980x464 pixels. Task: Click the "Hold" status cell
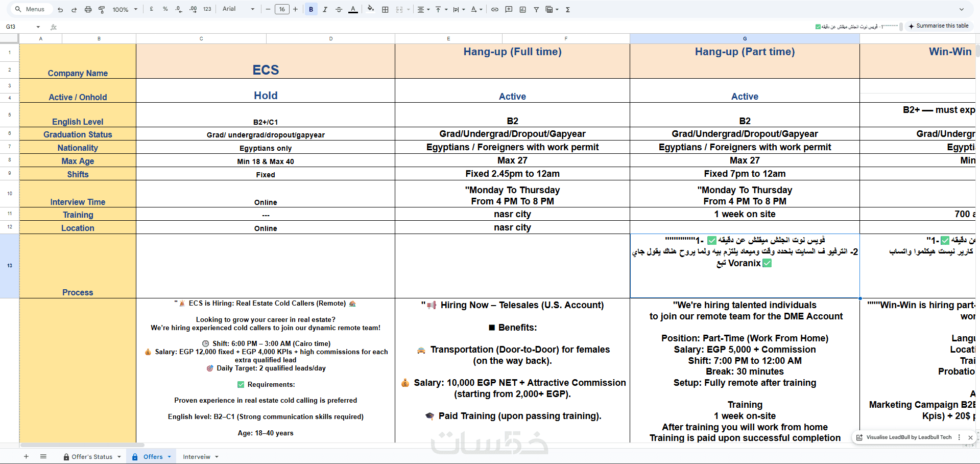click(266, 90)
